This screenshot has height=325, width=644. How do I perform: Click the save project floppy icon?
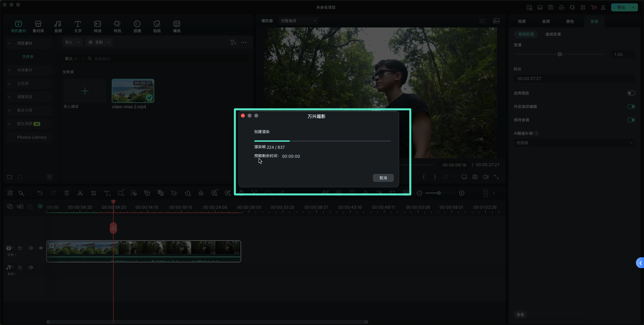(551, 7)
